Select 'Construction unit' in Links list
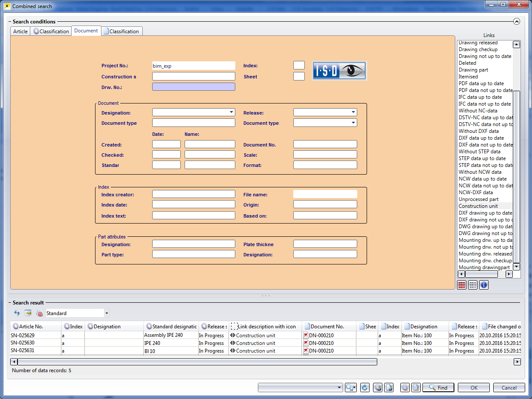 (x=478, y=206)
